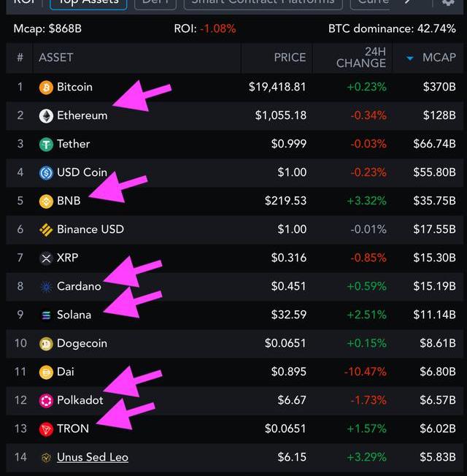Screen dimensions: 467x476
Task: Click the Tether logo icon
Action: pos(46,144)
